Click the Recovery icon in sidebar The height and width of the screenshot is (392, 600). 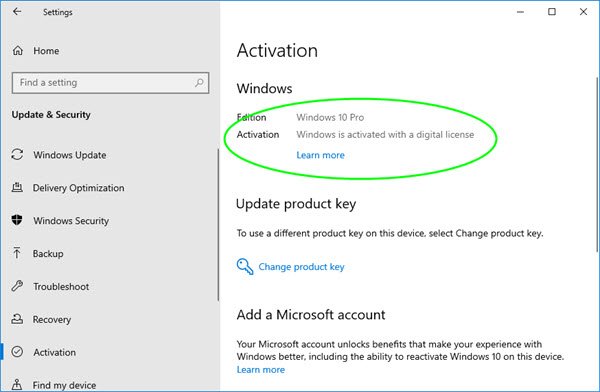point(17,319)
